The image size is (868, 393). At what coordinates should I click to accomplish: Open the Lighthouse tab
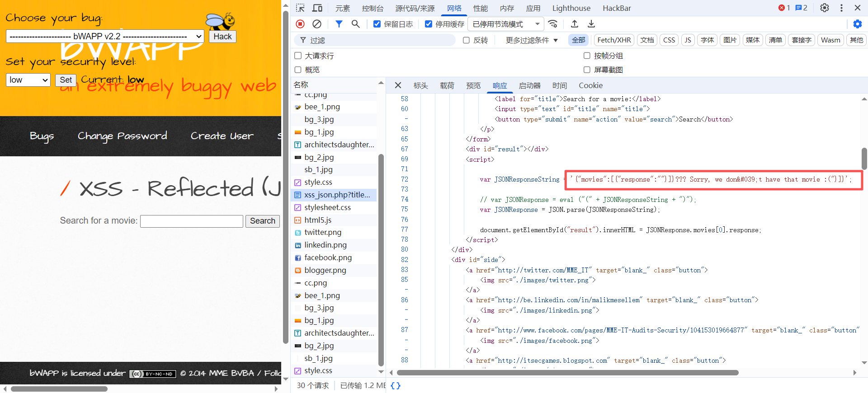click(x=571, y=8)
